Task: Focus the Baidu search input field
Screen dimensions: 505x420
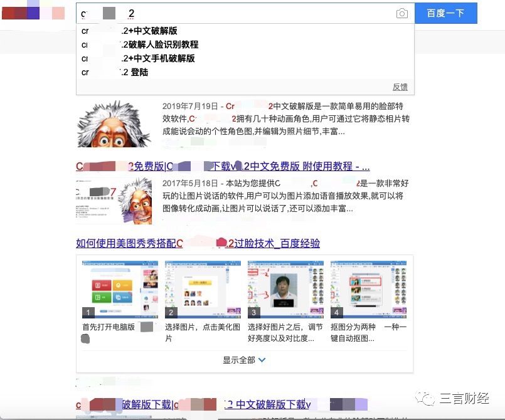Action: tap(251, 13)
